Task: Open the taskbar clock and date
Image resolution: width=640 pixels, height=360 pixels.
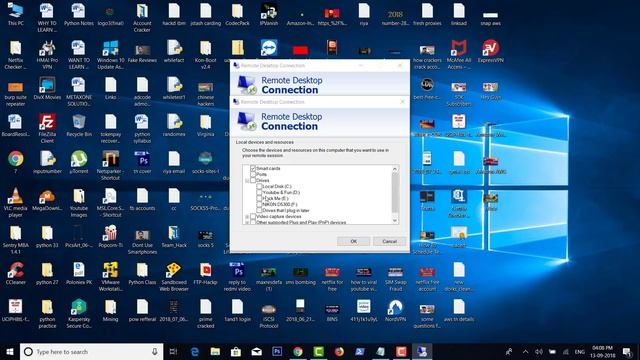Action: [602, 351]
